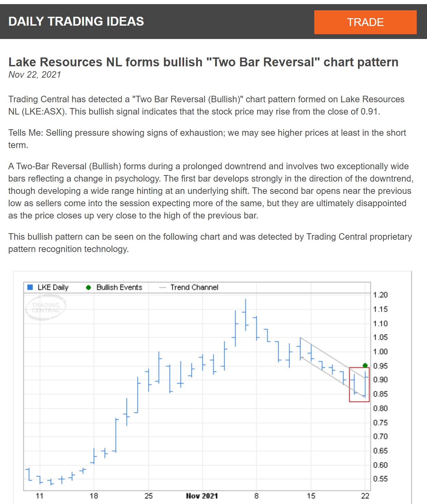The height and width of the screenshot is (504, 427).
Task: Click the 1.20 price axis label
Action: point(381,295)
